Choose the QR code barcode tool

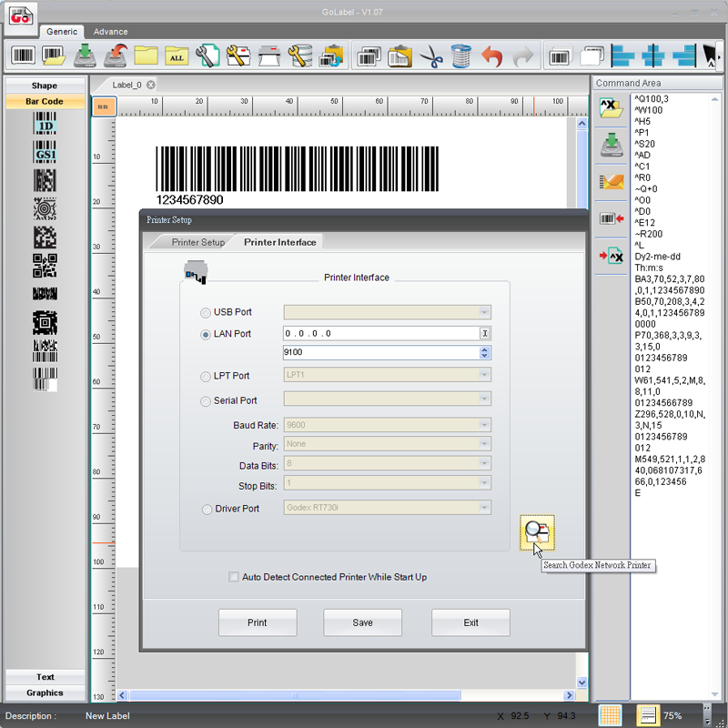point(45,266)
